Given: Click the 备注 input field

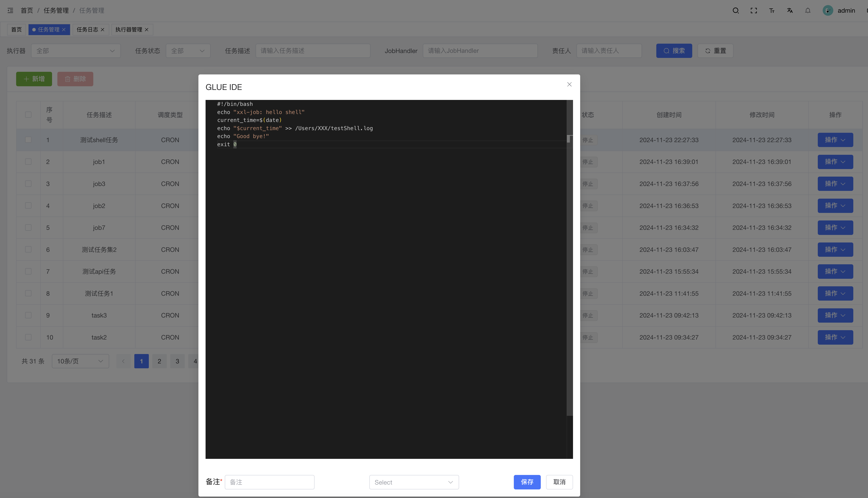Looking at the screenshot, I should 269,482.
